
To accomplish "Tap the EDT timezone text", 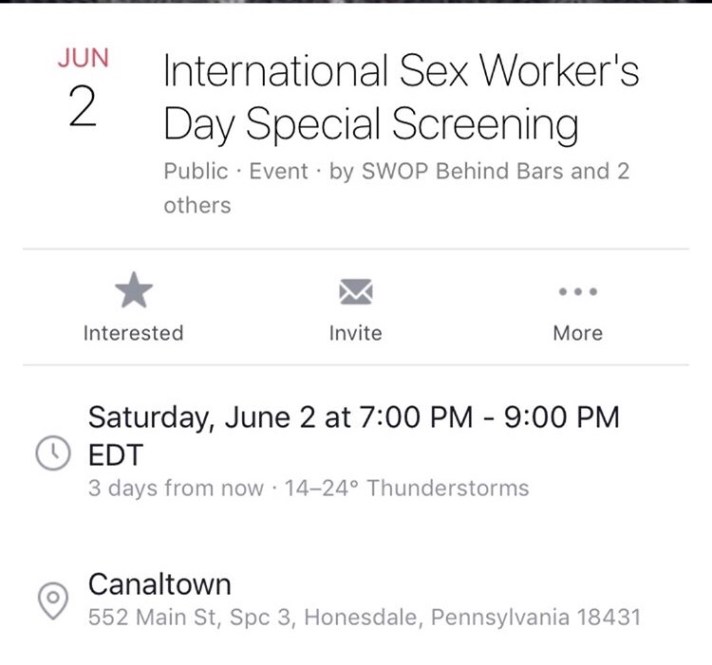I will pyautogui.click(x=116, y=455).
